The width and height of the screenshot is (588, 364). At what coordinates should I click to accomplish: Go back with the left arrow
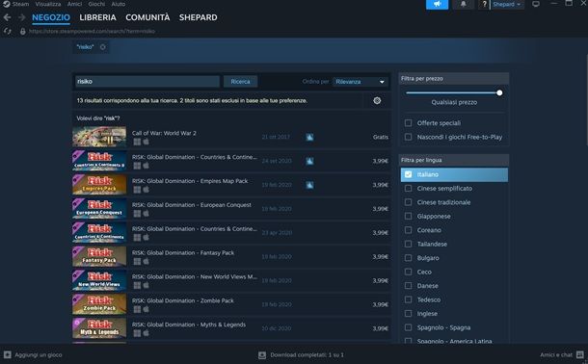(x=7, y=17)
